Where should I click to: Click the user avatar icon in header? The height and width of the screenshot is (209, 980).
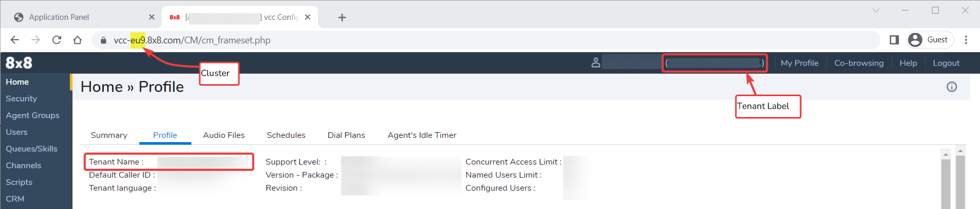tap(596, 63)
